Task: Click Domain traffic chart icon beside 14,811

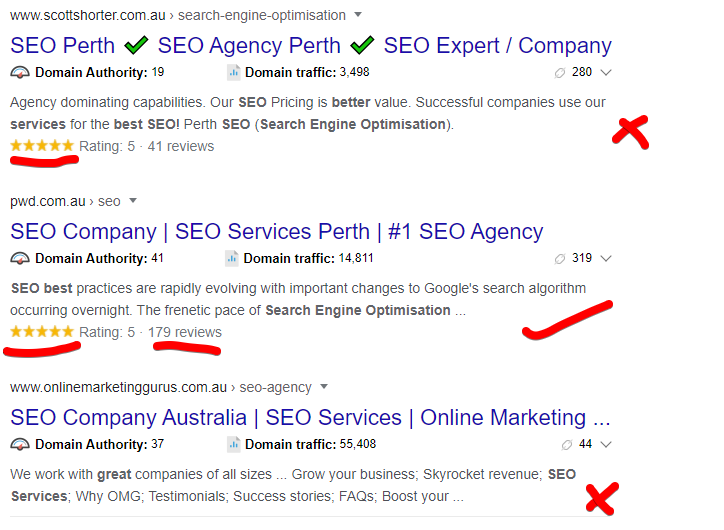Action: tap(232, 259)
